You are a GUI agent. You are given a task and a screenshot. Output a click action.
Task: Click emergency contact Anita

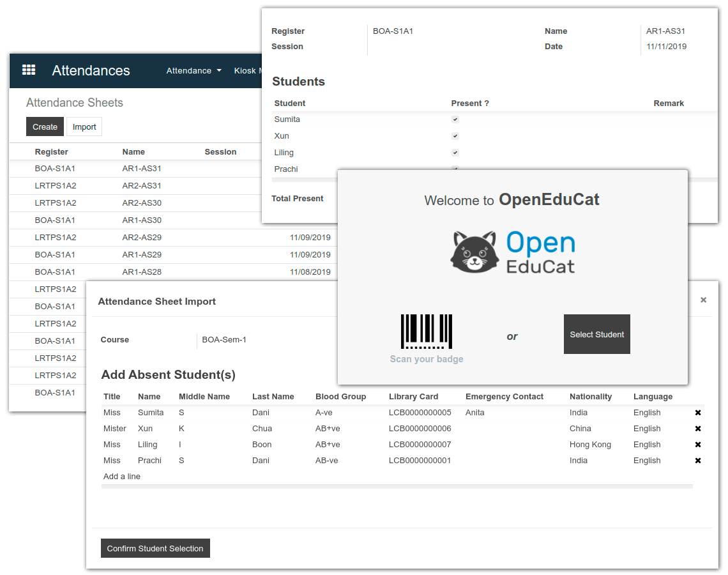tap(474, 413)
